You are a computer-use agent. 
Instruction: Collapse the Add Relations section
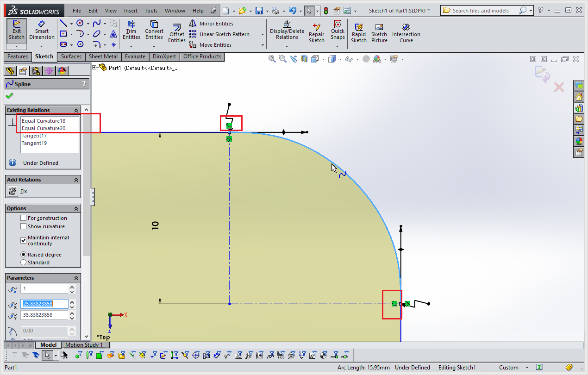coord(76,180)
